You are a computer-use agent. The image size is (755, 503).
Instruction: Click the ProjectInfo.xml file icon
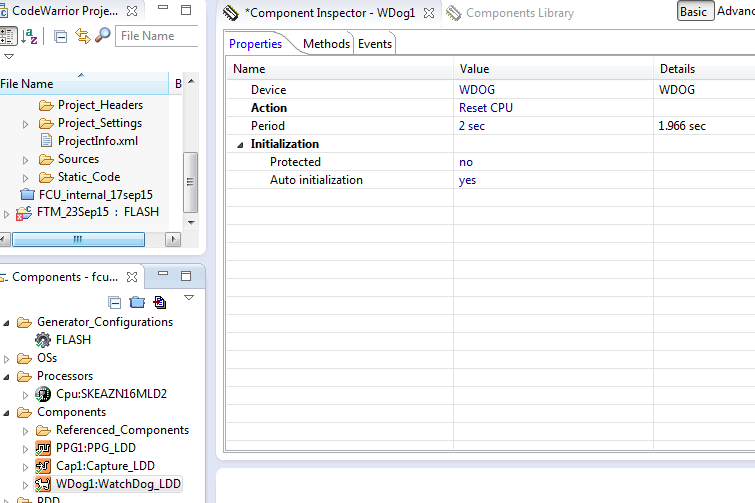[46, 141]
